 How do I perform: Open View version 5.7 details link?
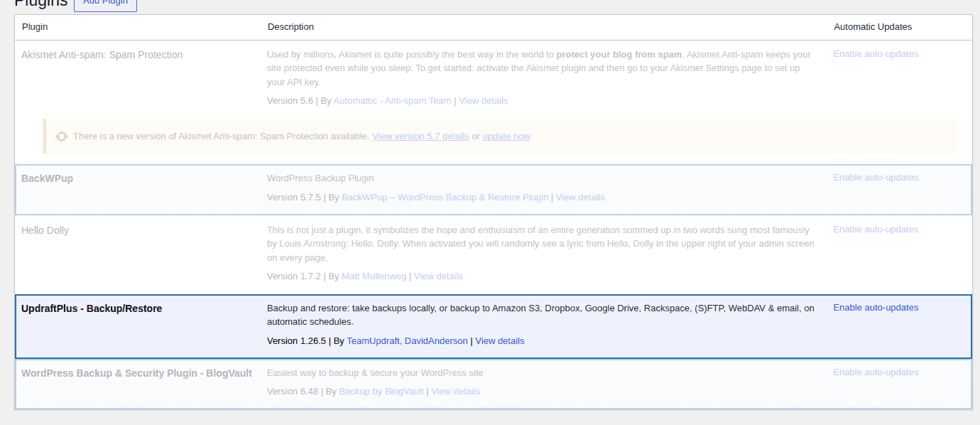tap(420, 136)
